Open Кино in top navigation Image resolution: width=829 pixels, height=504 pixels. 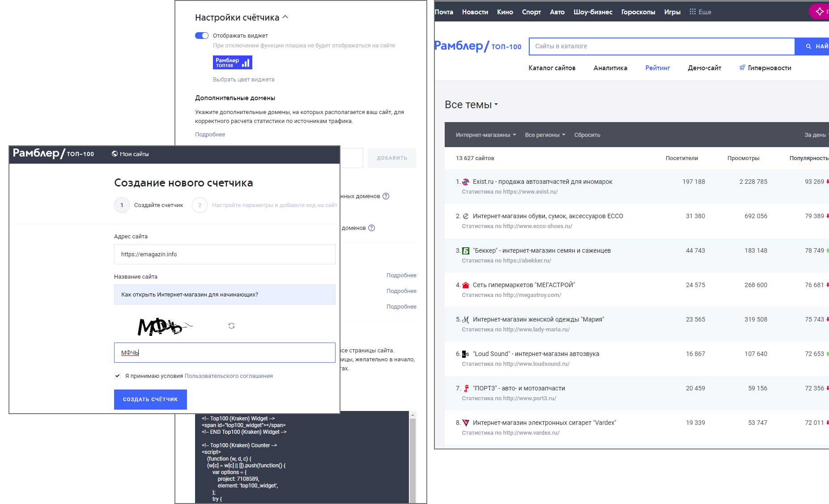tap(505, 12)
